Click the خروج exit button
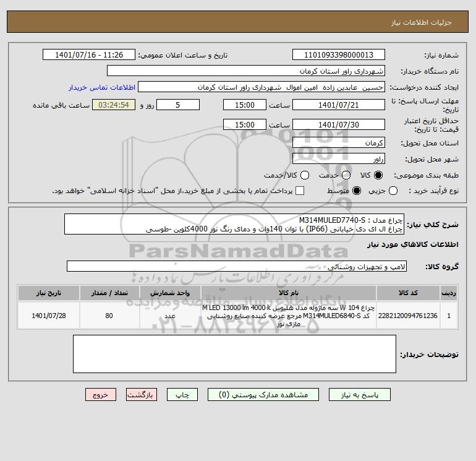476x461 pixels. point(101,395)
